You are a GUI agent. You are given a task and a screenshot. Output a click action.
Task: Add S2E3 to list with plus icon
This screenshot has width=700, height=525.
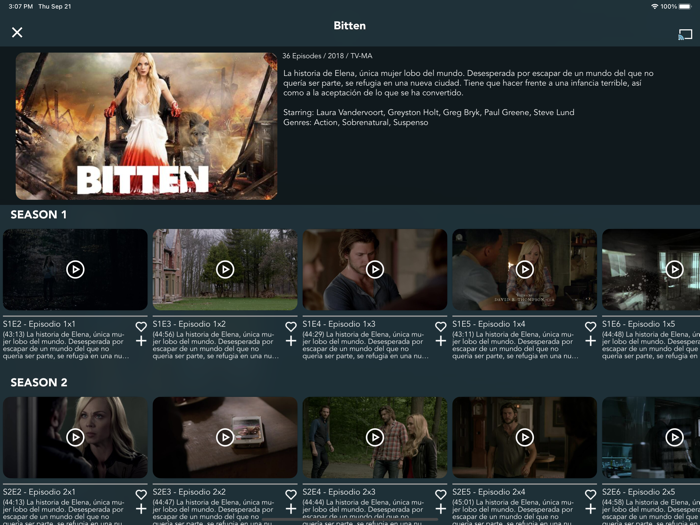tap(291, 509)
